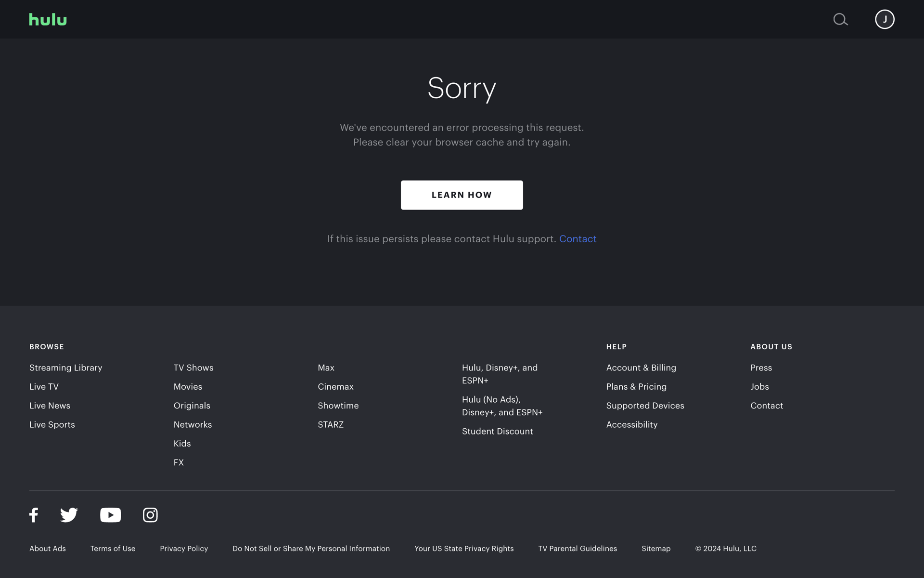
Task: Open Hulu's Instagram icon
Action: pyautogui.click(x=150, y=515)
